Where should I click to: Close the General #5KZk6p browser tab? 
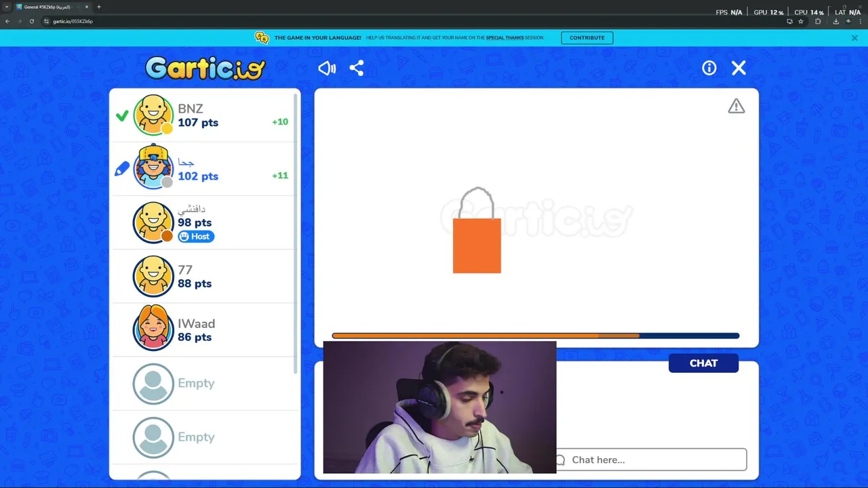coord(87,7)
